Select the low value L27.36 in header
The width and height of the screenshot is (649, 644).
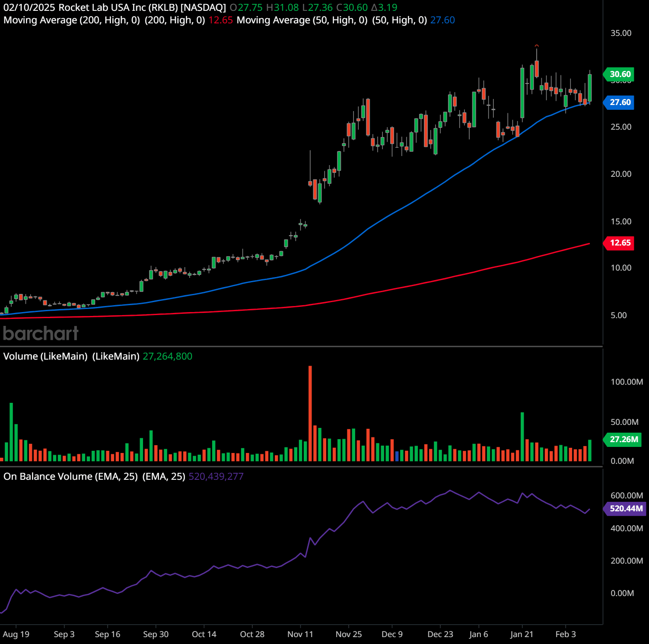point(318,7)
